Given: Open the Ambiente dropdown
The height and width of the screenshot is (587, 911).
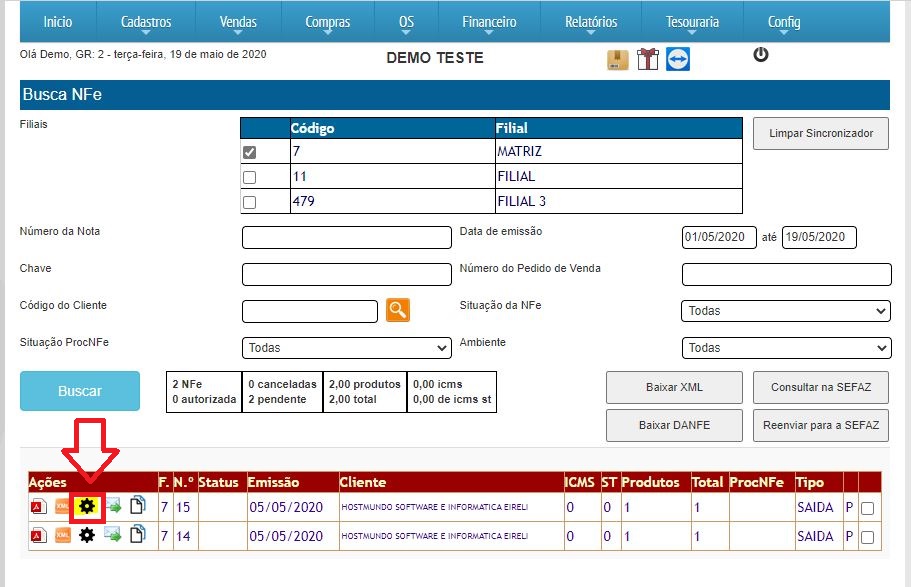Looking at the screenshot, I should click(x=786, y=348).
